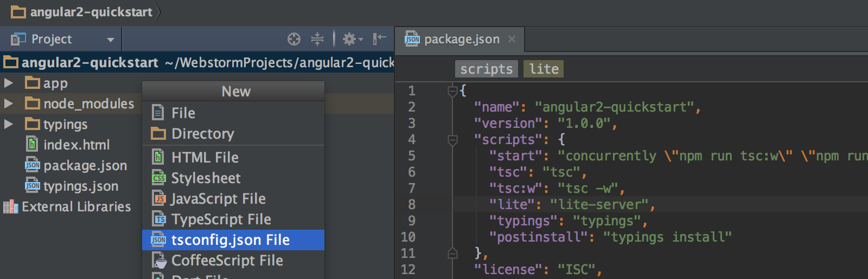Select angular2-quickstart root project row

point(197,62)
